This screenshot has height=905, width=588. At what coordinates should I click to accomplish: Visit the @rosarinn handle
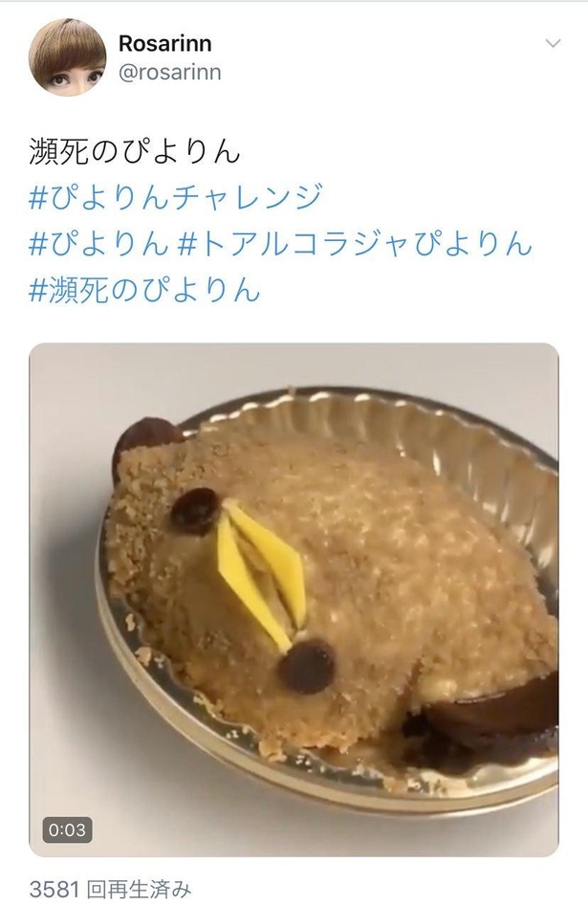[x=169, y=72]
